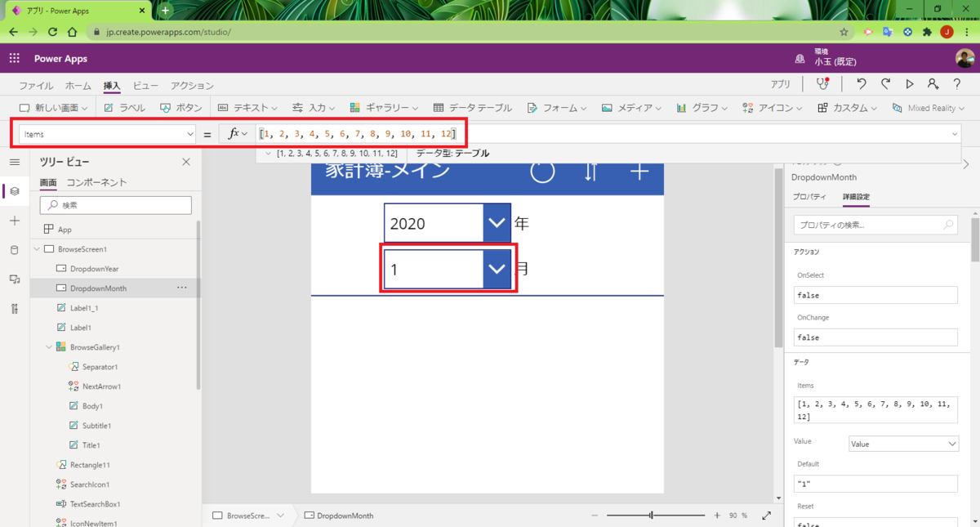This screenshot has width=980, height=527.
Task: Undo the last action
Action: [x=862, y=84]
